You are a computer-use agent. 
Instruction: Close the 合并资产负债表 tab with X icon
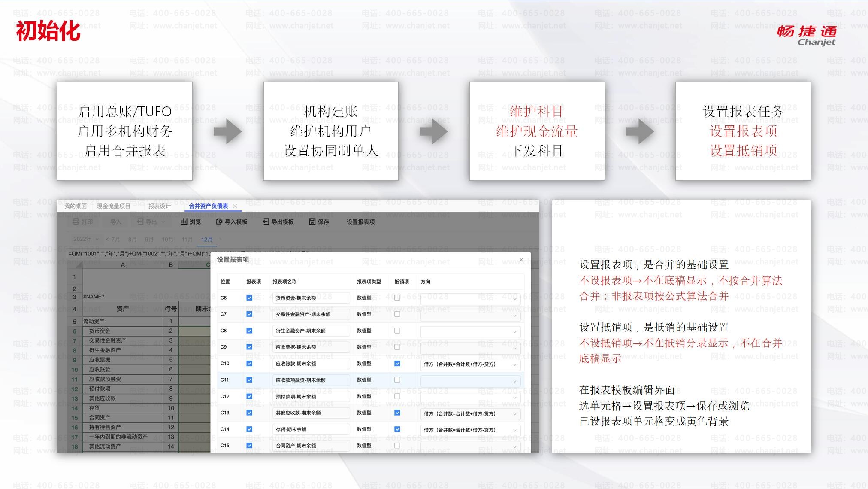point(235,207)
